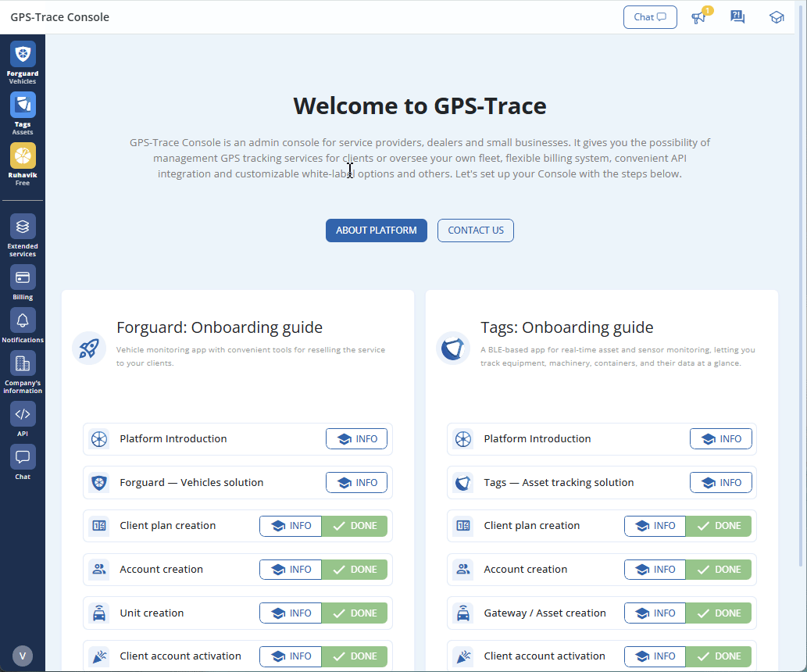
Task: Click Tags Asset tracking solution icon
Action: [x=463, y=482]
